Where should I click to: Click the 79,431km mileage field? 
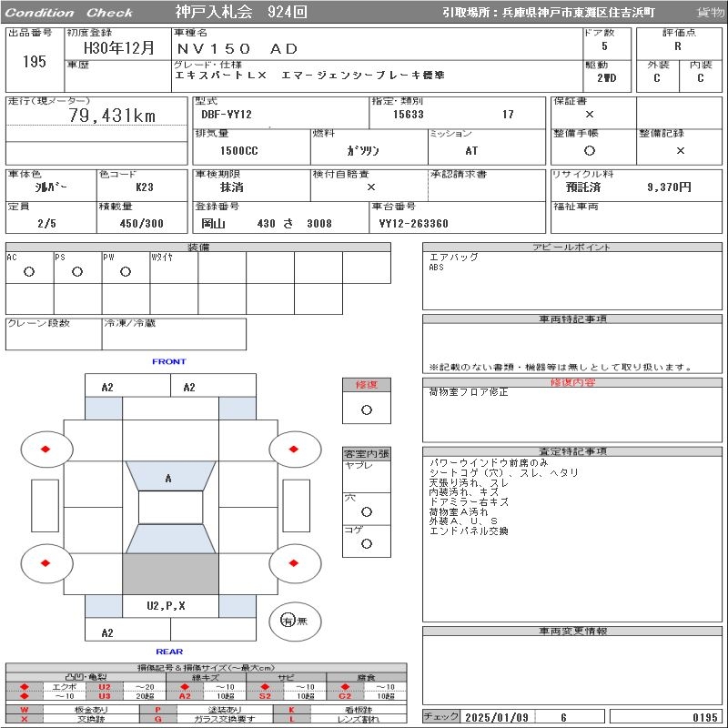pos(113,116)
